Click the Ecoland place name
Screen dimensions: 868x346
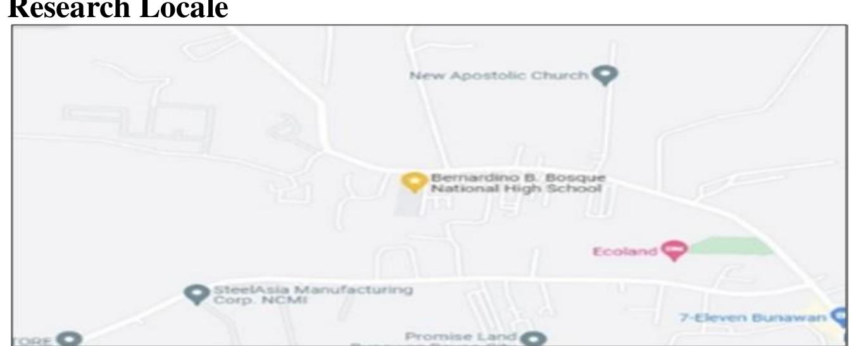coord(625,252)
